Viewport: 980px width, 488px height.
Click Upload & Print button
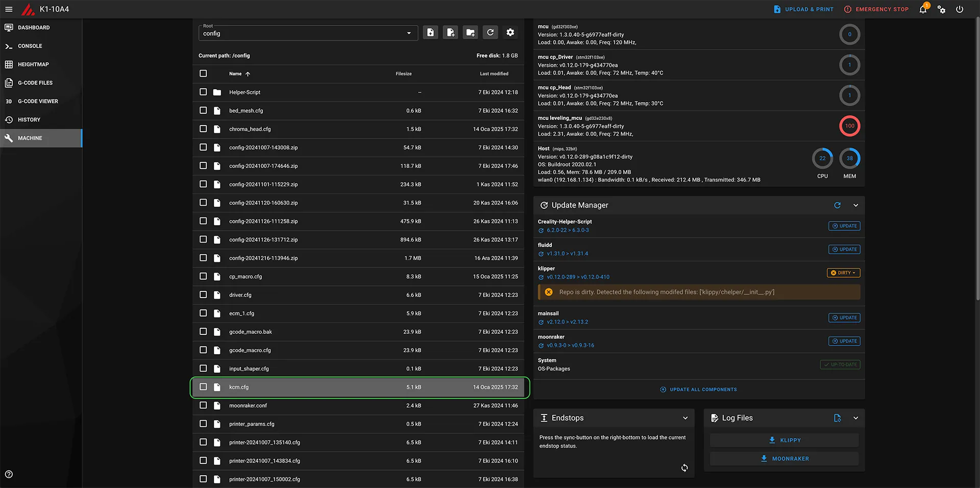(803, 9)
